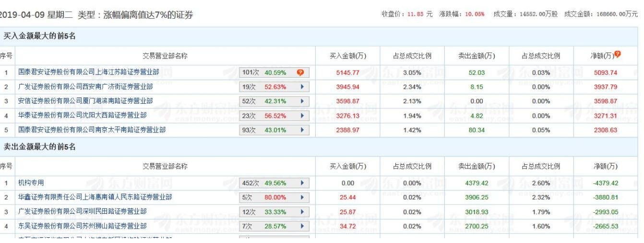This screenshot has height=243, width=644.
Task: Open 东吴证券苏州狮山路证券营业部 link
Action: pos(82,226)
